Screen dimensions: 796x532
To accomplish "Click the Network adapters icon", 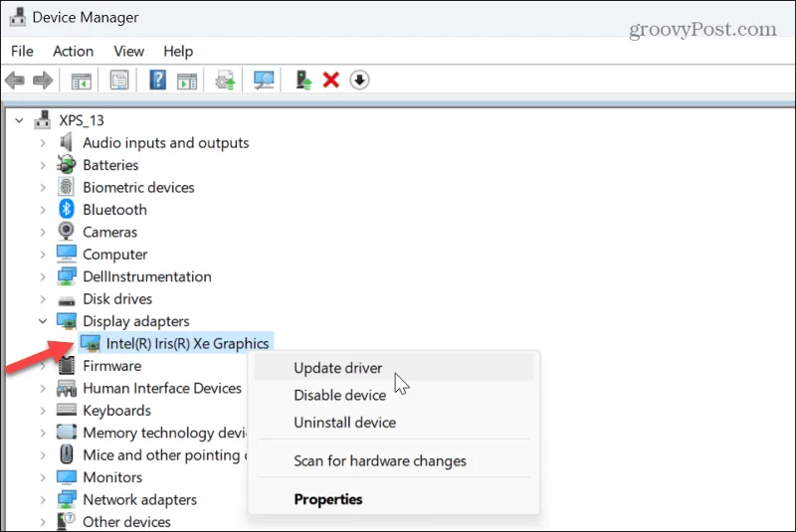I will [x=67, y=499].
